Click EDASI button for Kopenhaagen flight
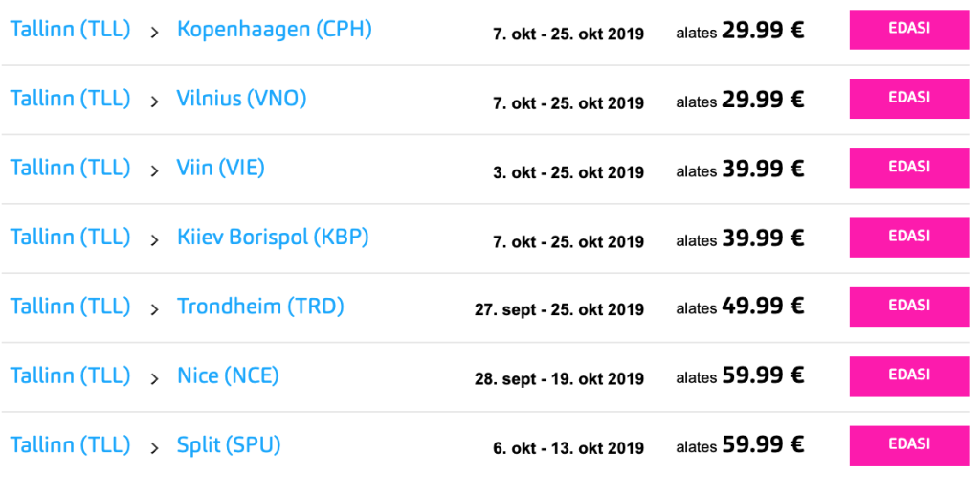 click(x=908, y=29)
